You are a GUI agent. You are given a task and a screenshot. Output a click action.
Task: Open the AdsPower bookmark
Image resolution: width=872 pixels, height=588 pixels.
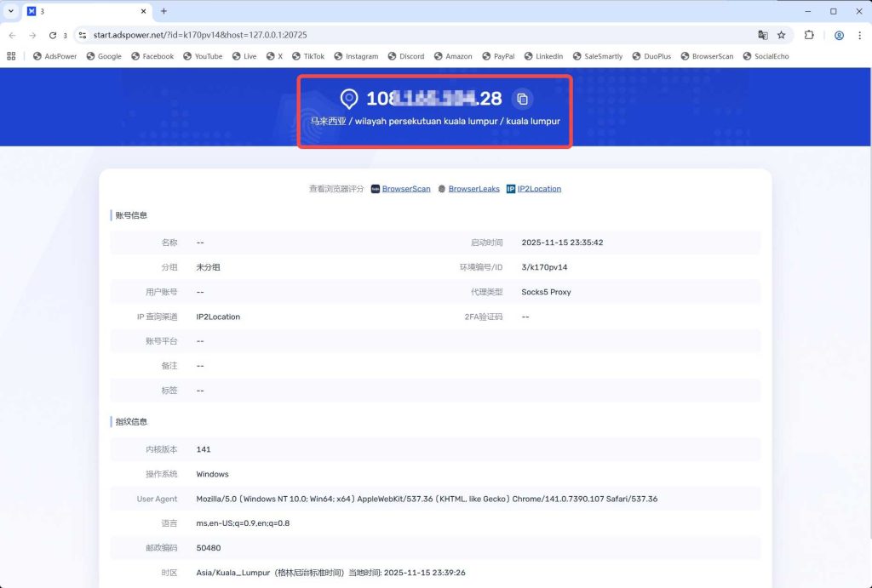click(x=55, y=56)
